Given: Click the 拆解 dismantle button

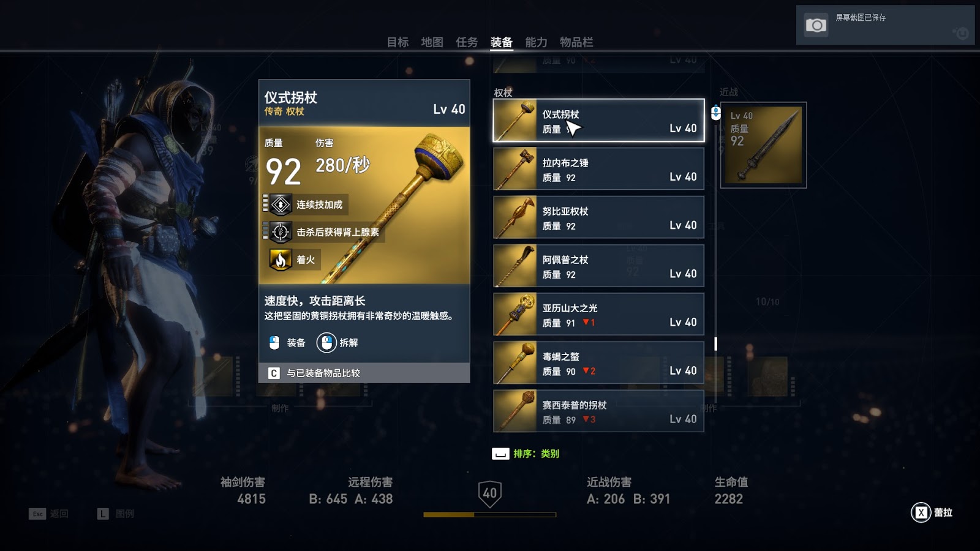Looking at the screenshot, I should pyautogui.click(x=337, y=342).
